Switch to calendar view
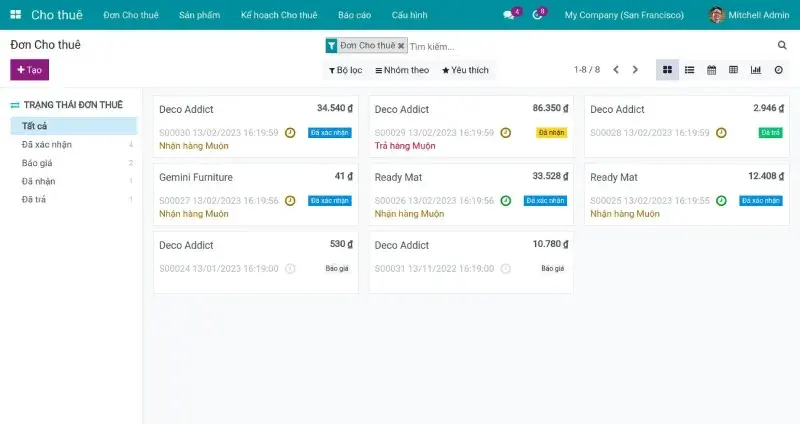800x424 pixels. [x=712, y=70]
